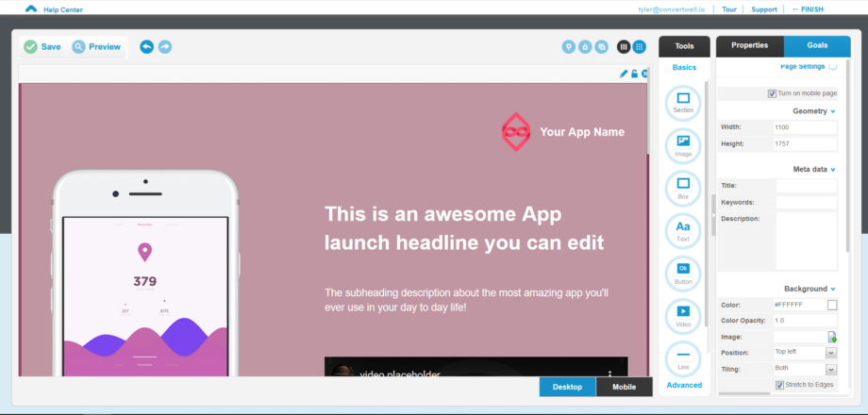Click the add image file icon
The image size is (868, 415).
click(x=832, y=337)
